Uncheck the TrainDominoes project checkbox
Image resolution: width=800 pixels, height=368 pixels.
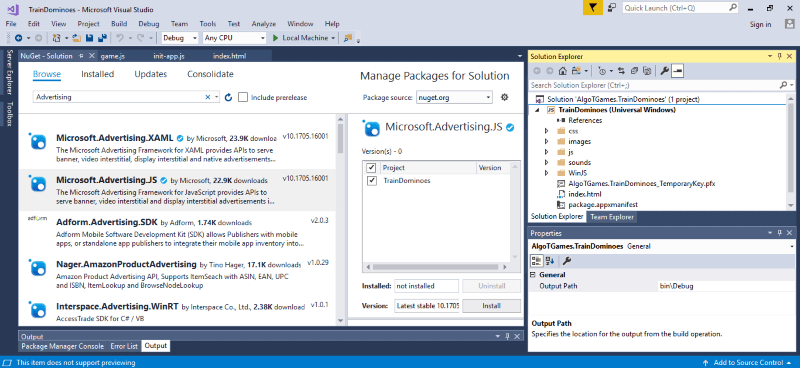pyautogui.click(x=371, y=181)
